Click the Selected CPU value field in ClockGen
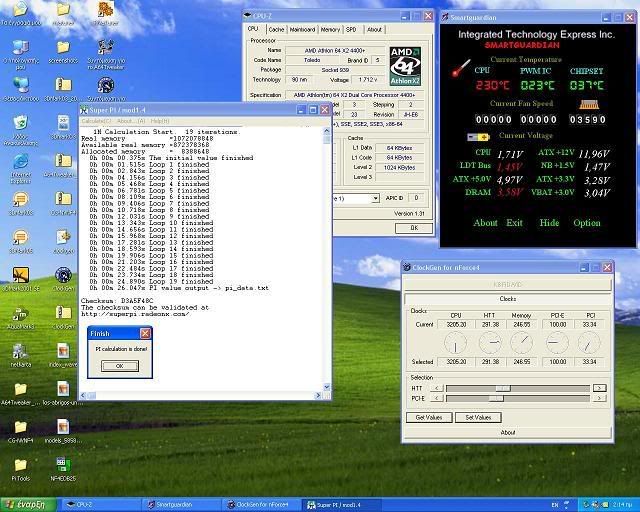The height and width of the screenshot is (512, 640). 456,362
